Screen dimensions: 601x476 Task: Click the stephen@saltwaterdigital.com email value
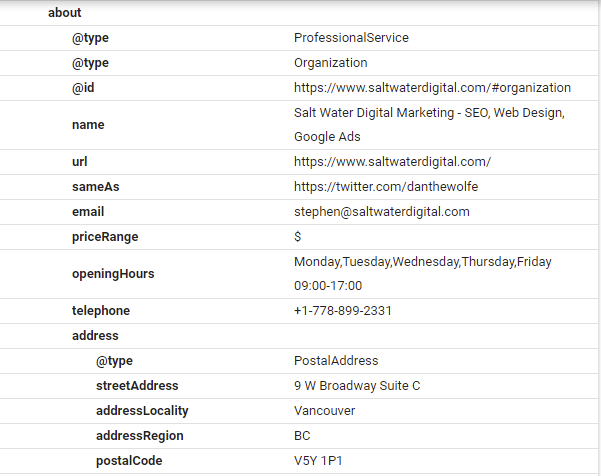click(x=381, y=212)
